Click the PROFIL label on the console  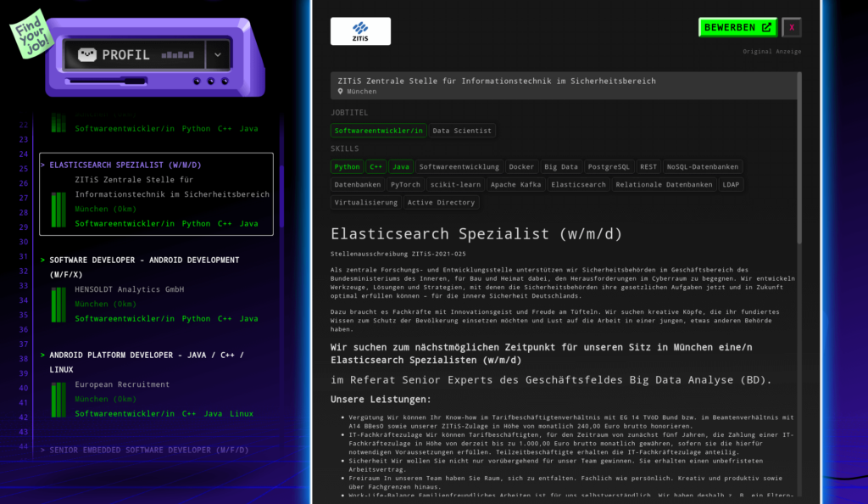(x=125, y=55)
